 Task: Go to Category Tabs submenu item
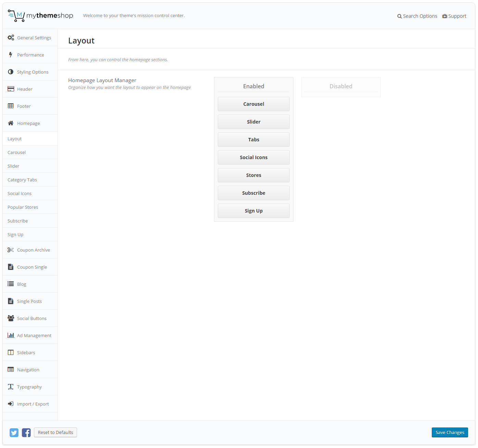[22, 180]
